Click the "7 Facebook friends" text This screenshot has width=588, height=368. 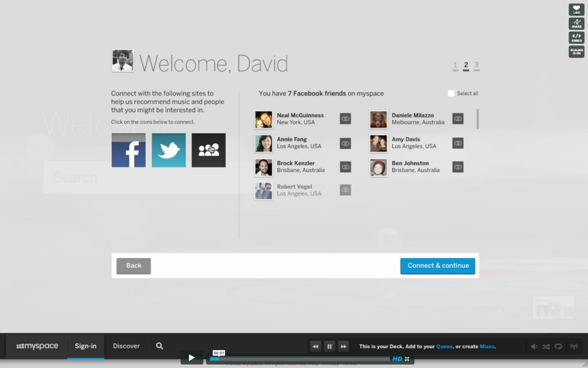[317, 94]
